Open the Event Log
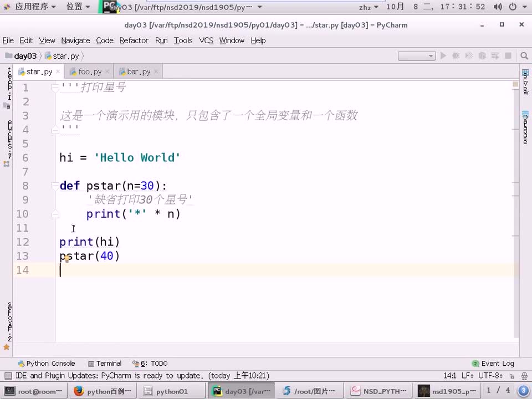 [x=493, y=364]
